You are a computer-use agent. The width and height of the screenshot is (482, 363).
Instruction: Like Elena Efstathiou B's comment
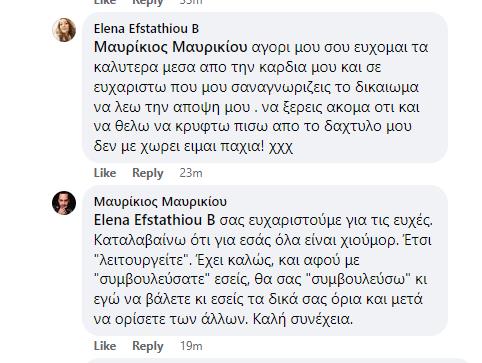click(105, 173)
